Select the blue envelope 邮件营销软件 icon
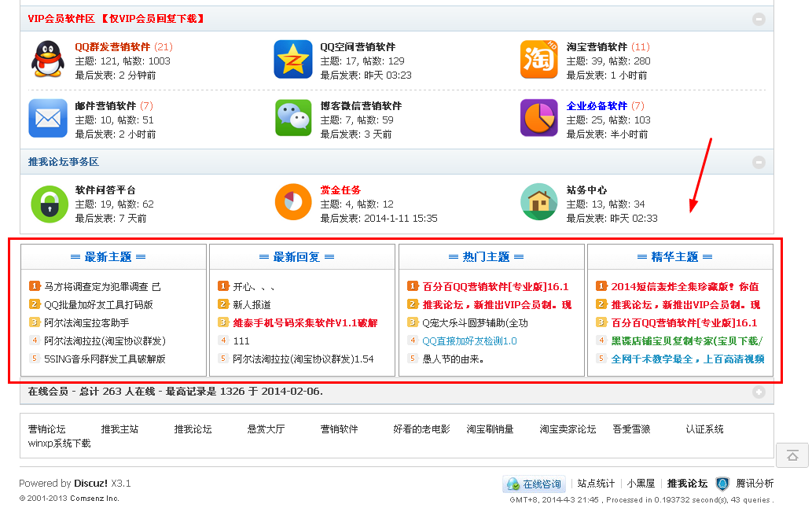Image resolution: width=812 pixels, height=530 pixels. click(x=48, y=119)
